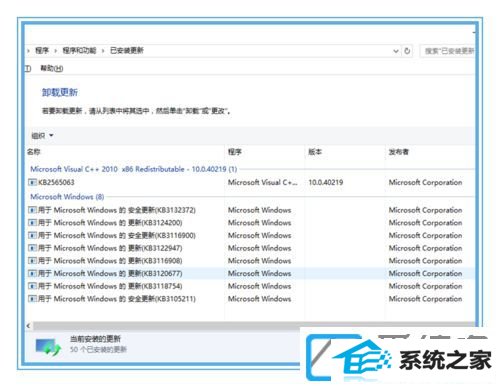Click left arrow of horizontal scrollbar
Screen dimensions: 500x387
coord(28,326)
